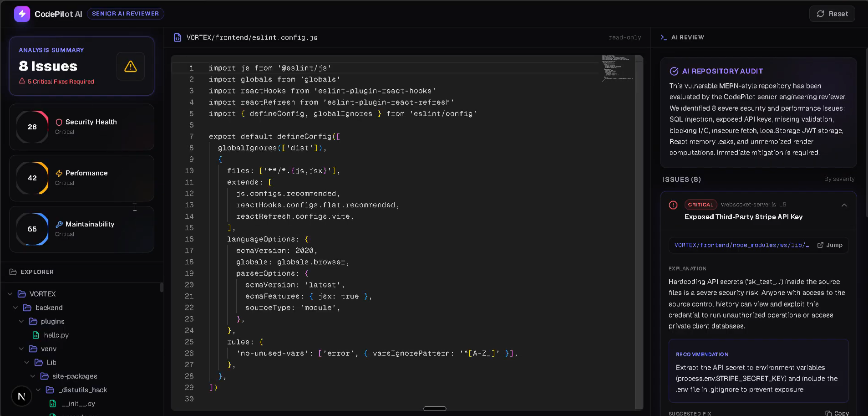Click the N avatar circle at bottom left
The image size is (868, 416).
(21, 396)
